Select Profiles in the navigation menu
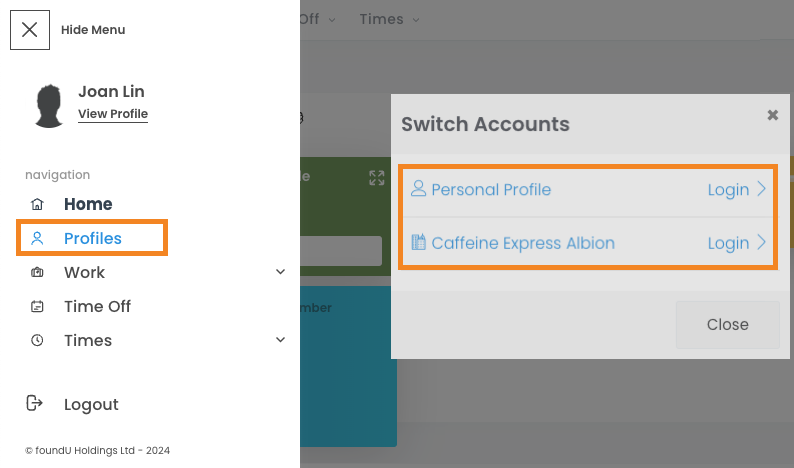Screen dimensions: 794x468 [x=93, y=238]
